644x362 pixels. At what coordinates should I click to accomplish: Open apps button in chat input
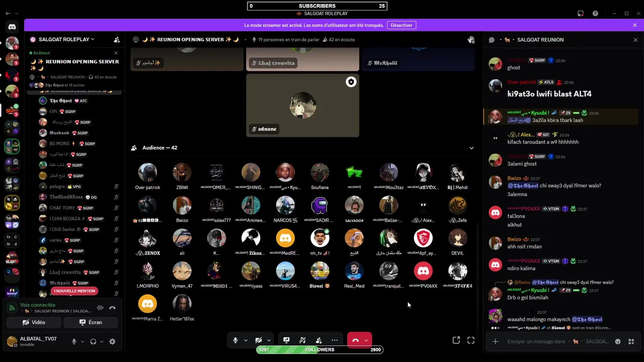631,341
